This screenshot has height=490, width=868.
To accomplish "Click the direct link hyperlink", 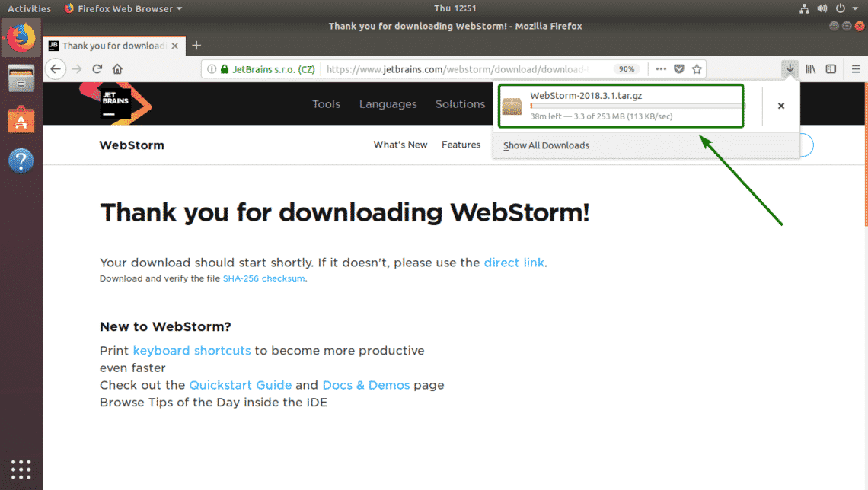I will 514,262.
